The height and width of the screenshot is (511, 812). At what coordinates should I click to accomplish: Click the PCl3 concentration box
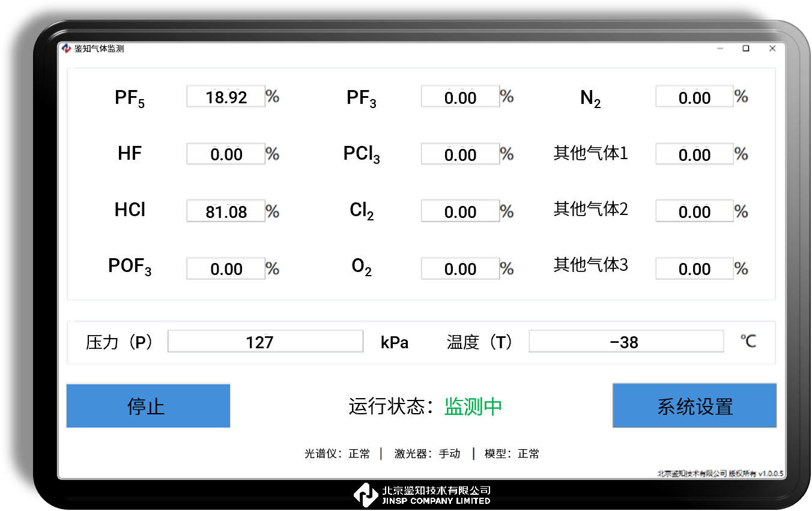pos(460,154)
